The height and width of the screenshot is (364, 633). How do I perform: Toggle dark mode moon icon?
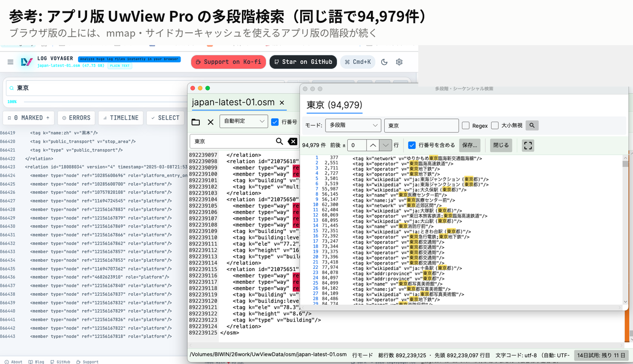[384, 62]
